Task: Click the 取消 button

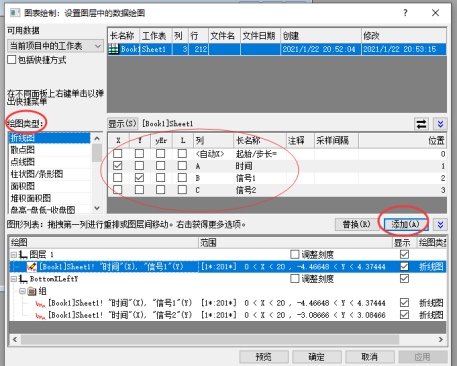Action: pyautogui.click(x=370, y=357)
